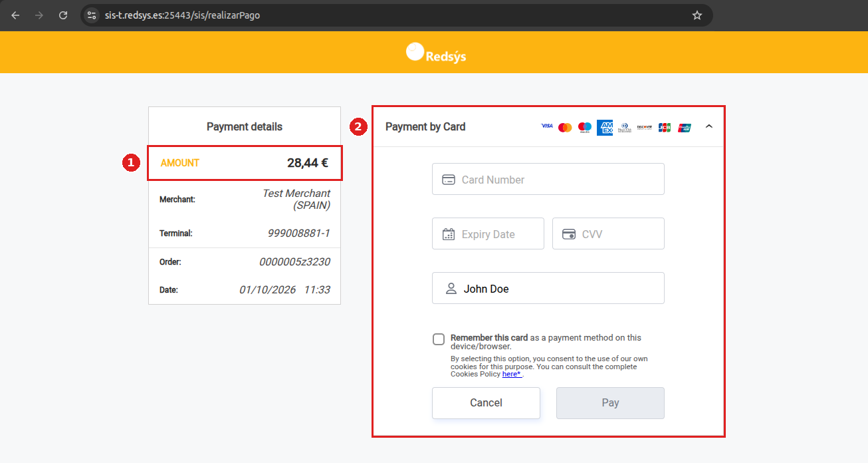Click the terminal value 999008881-1

click(x=299, y=233)
